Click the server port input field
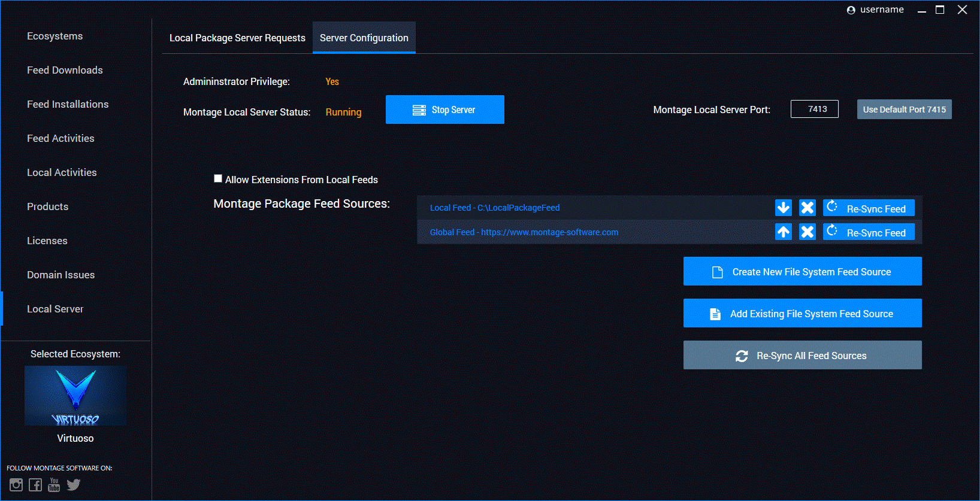Image resolution: width=980 pixels, height=501 pixels. pyautogui.click(x=815, y=109)
